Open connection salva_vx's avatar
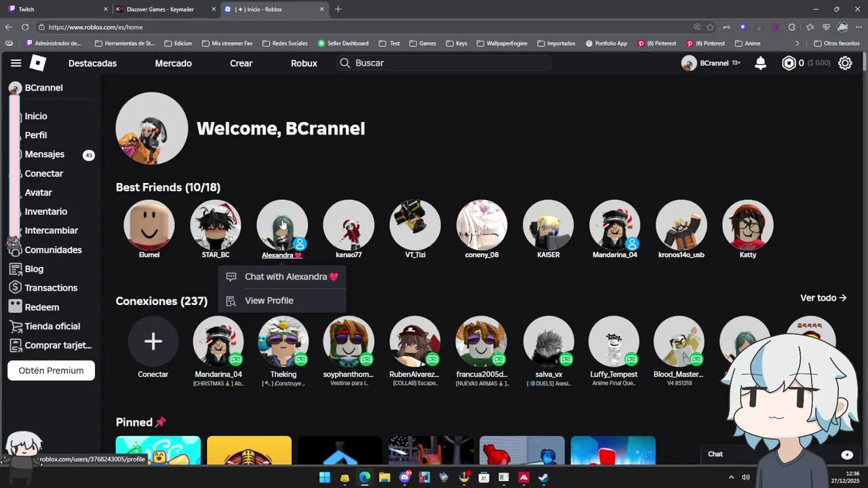Image resolution: width=868 pixels, height=488 pixels. point(549,341)
